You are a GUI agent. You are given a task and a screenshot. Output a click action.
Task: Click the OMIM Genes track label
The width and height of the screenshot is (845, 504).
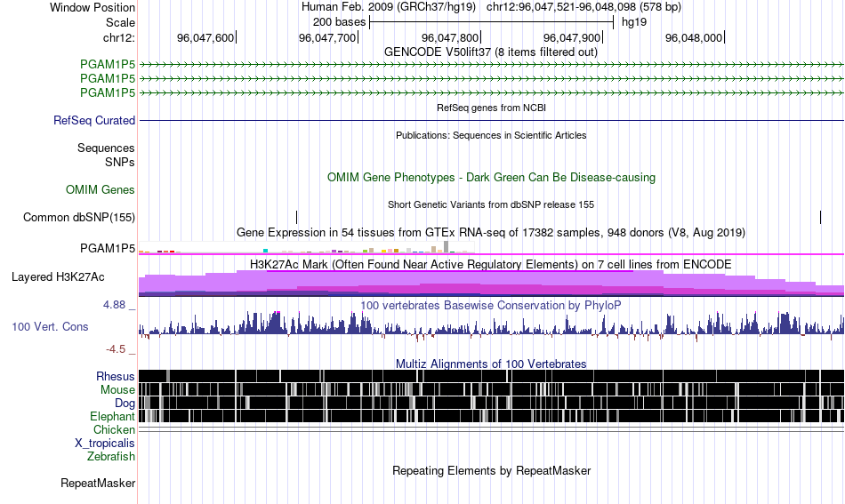pos(100,189)
